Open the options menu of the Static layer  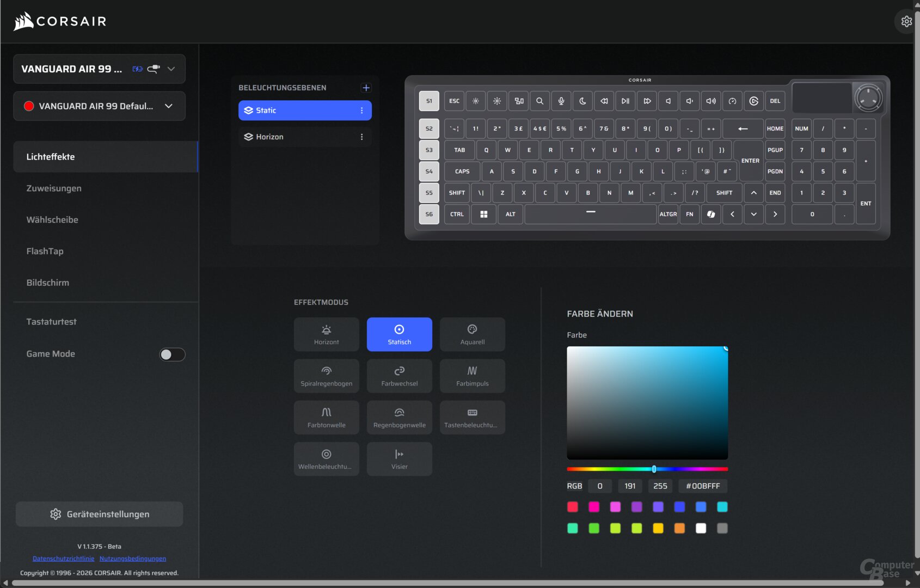361,110
